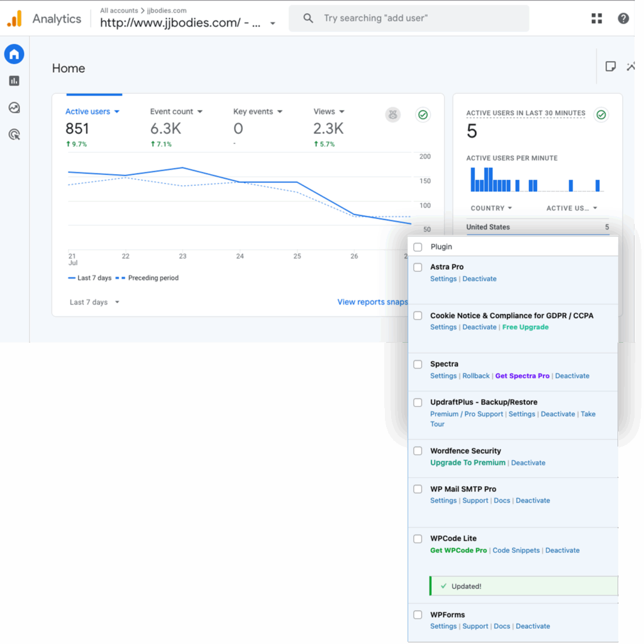Image resolution: width=644 pixels, height=644 pixels.
Task: Open the Event count metric dropdown
Action: tap(176, 111)
